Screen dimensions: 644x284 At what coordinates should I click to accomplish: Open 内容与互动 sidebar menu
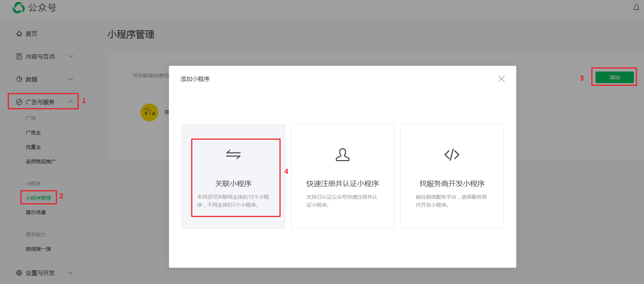[40, 56]
